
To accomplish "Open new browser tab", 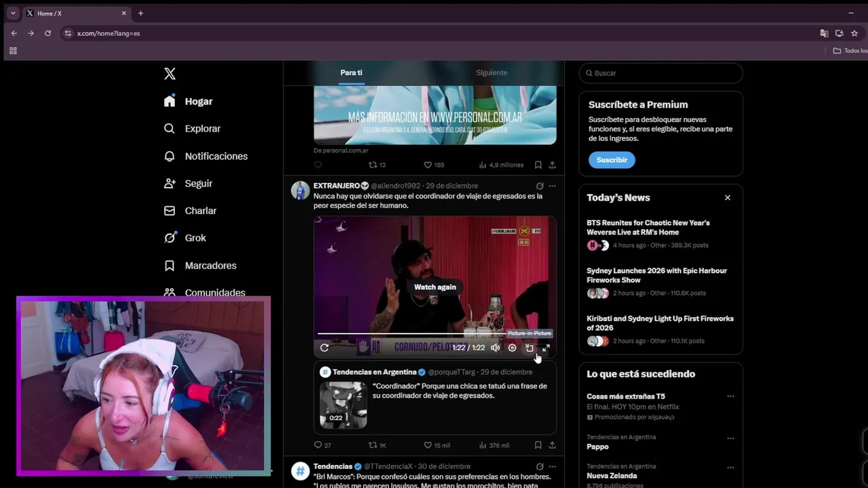I will click(x=140, y=13).
